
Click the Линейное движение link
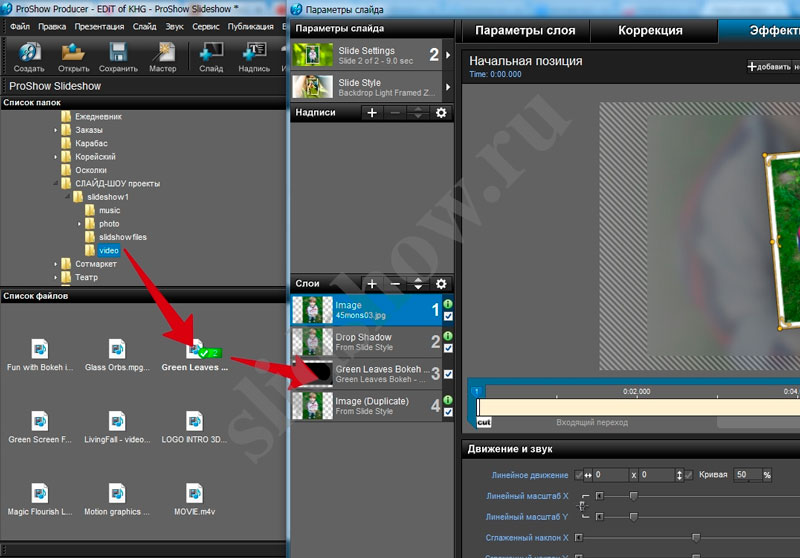coord(530,475)
